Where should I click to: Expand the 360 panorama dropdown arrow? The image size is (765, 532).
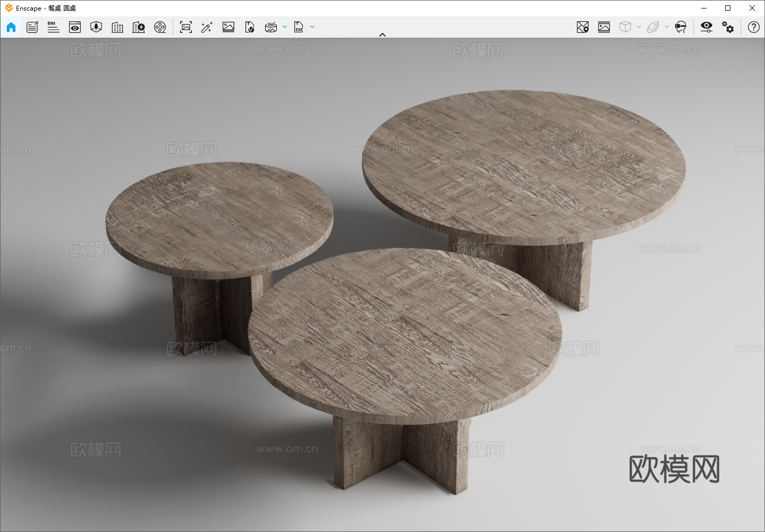[285, 27]
